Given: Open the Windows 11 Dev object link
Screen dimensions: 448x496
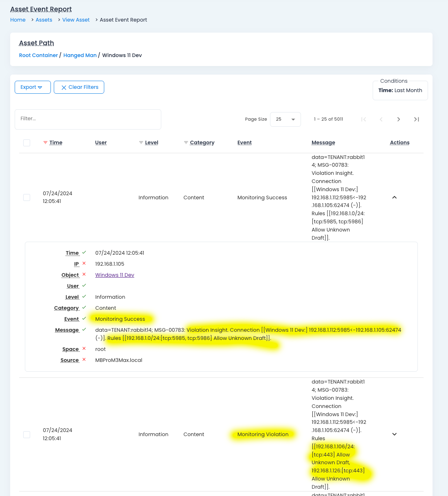Looking at the screenshot, I should click(x=114, y=275).
